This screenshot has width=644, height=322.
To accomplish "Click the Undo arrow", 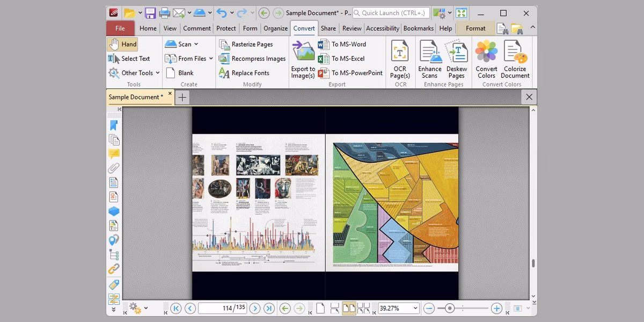I will click(x=222, y=13).
